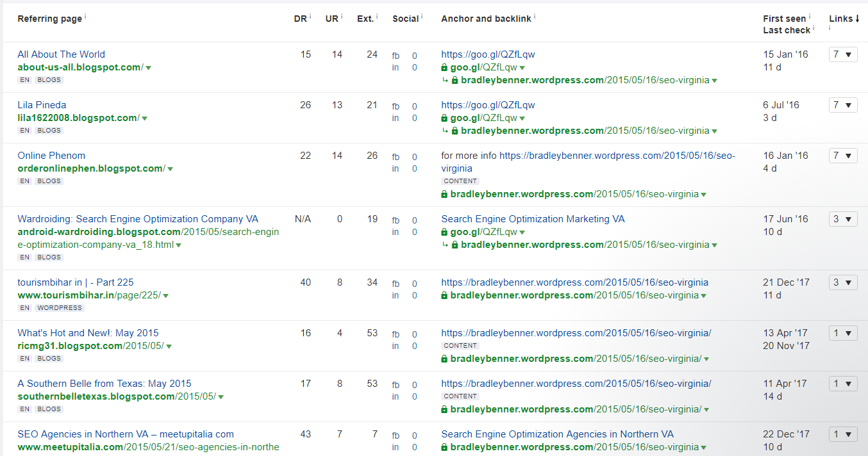The image size is (868, 456).
Task: Click the lock icon before bradleybenner.wordpress.com in the Wardroiding row
Action: (454, 244)
